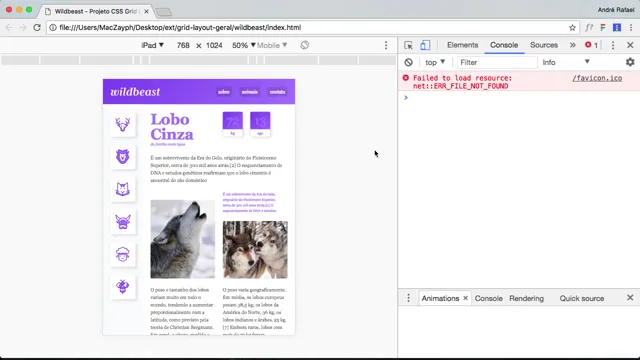Toggle the device toolbar icon

tap(425, 45)
